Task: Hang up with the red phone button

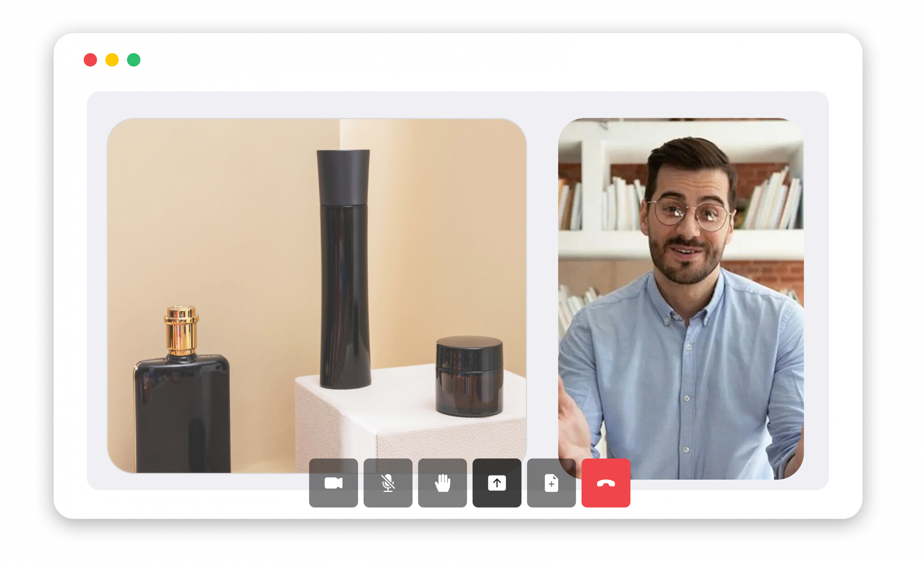Action: point(606,483)
